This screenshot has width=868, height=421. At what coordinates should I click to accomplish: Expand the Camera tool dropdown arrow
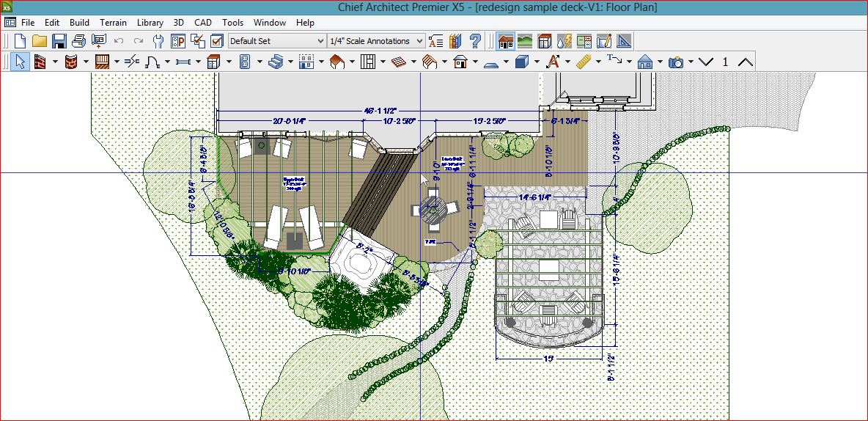click(691, 62)
